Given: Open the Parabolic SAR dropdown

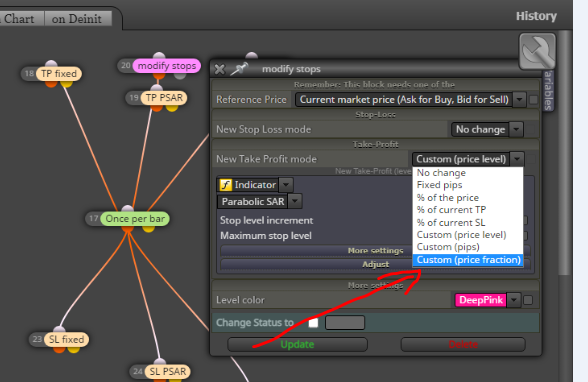Looking at the screenshot, I should 295,202.
